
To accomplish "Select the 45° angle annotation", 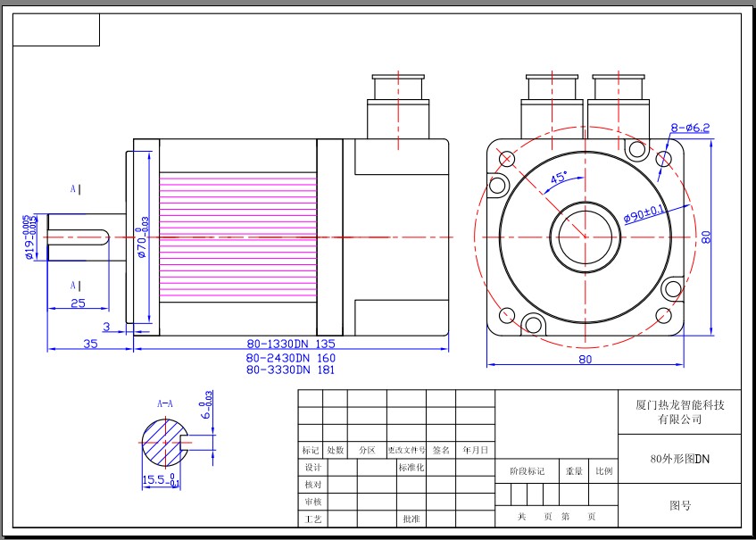I will pos(560,179).
